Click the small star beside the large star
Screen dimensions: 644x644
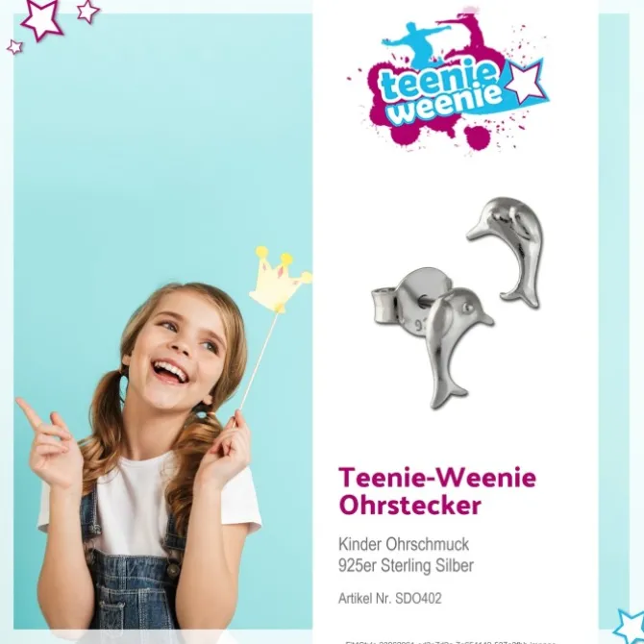point(88,12)
